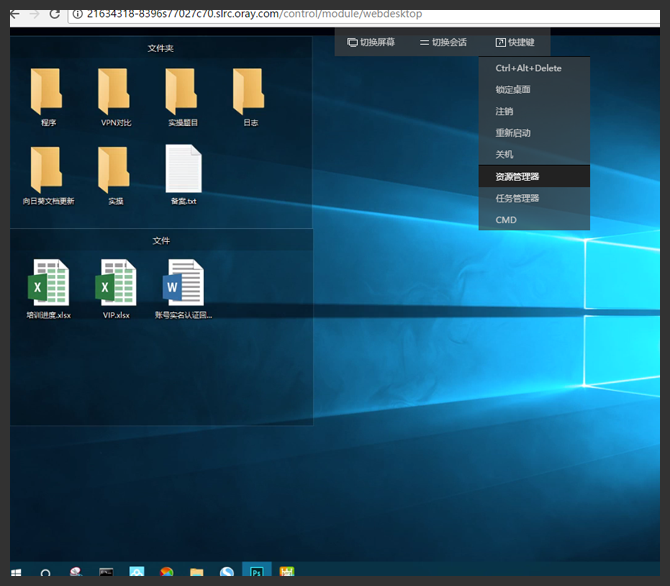Open the Windows Start menu
The height and width of the screenshot is (586, 670).
(x=16, y=572)
